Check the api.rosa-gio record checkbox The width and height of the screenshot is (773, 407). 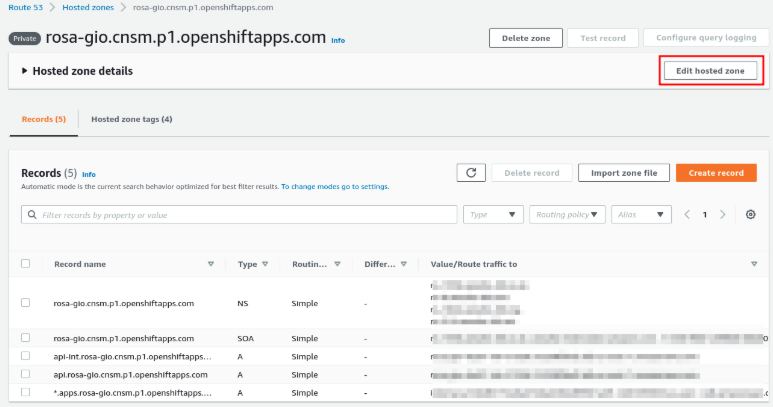26,374
